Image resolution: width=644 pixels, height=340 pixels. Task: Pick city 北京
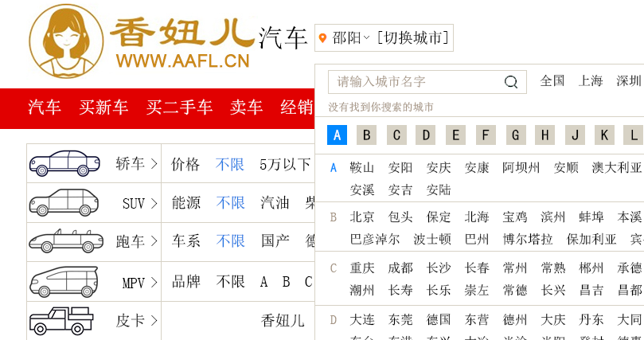tap(362, 217)
